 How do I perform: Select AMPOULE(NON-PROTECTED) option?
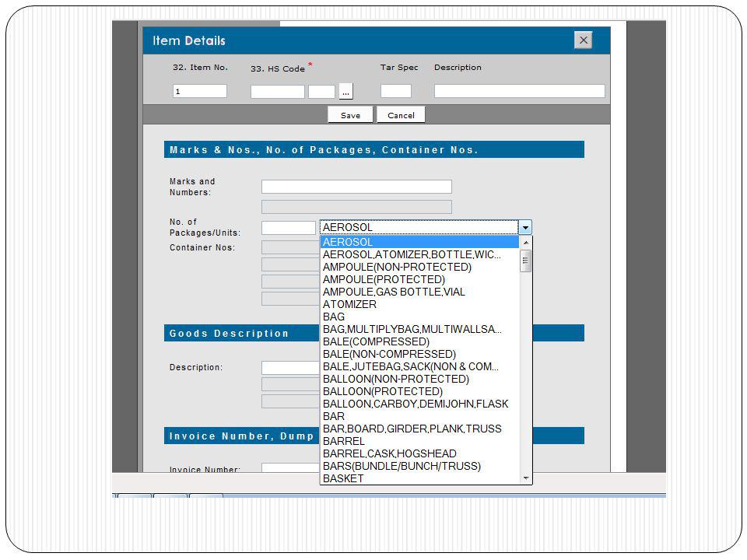419,267
